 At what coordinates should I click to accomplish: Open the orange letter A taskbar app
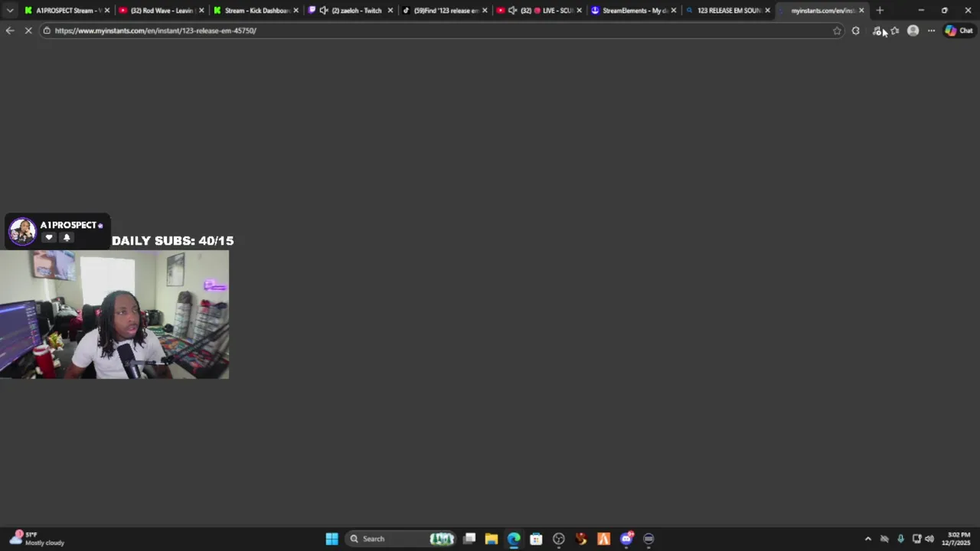[x=603, y=539]
